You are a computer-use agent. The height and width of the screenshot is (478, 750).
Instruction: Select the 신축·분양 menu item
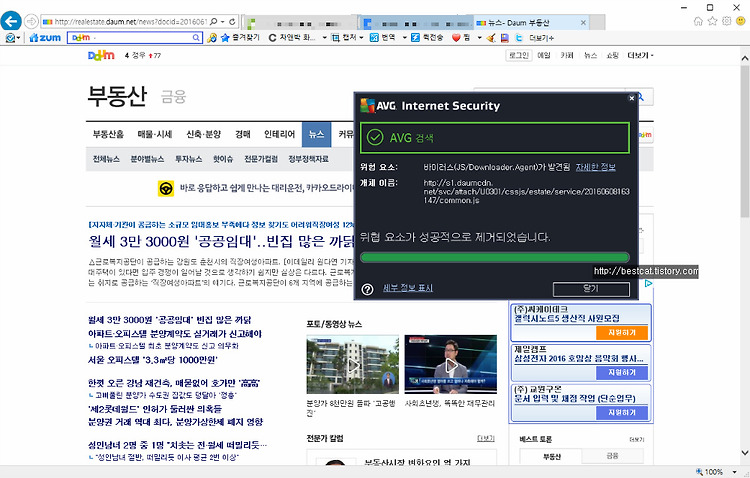(x=203, y=134)
